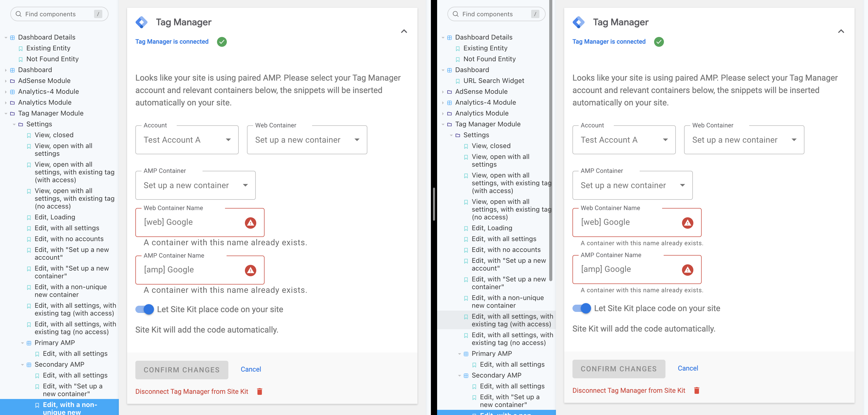Click Confirm Changes button in the left window
This screenshot has height=415, width=868.
(182, 370)
